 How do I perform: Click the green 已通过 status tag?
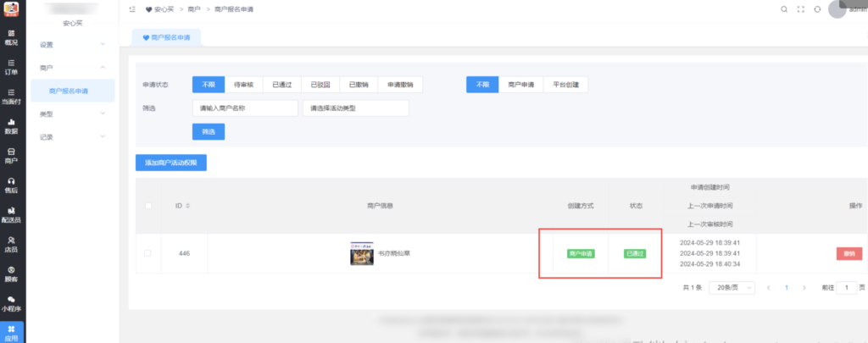pos(635,253)
